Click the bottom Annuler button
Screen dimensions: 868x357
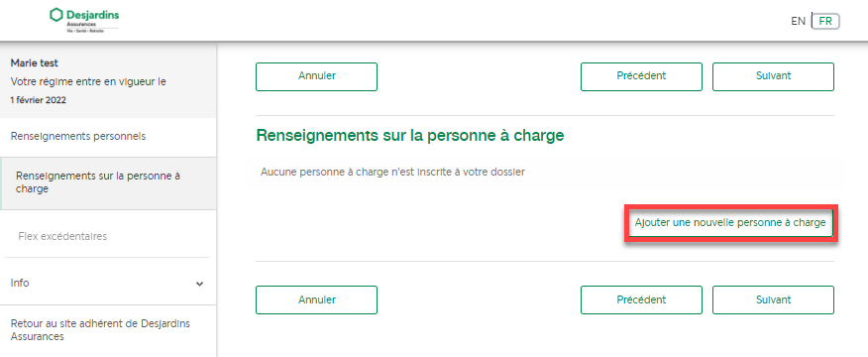pyautogui.click(x=317, y=299)
